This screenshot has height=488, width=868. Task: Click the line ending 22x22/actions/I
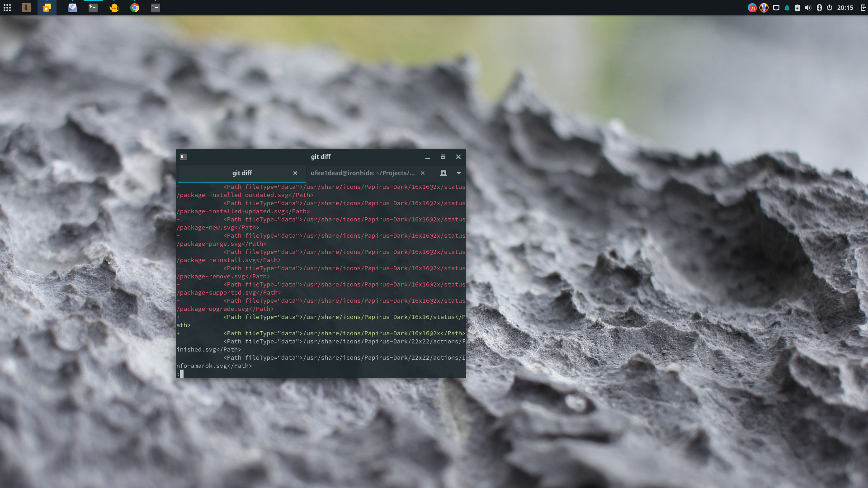pos(344,358)
